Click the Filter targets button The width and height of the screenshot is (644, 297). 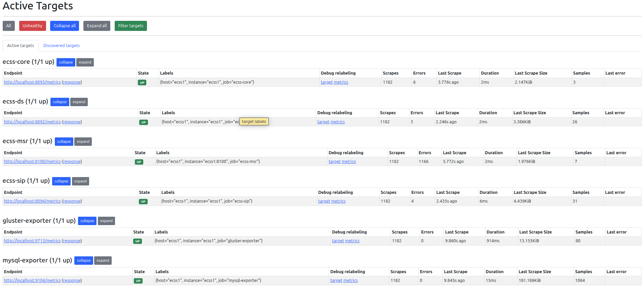click(130, 26)
